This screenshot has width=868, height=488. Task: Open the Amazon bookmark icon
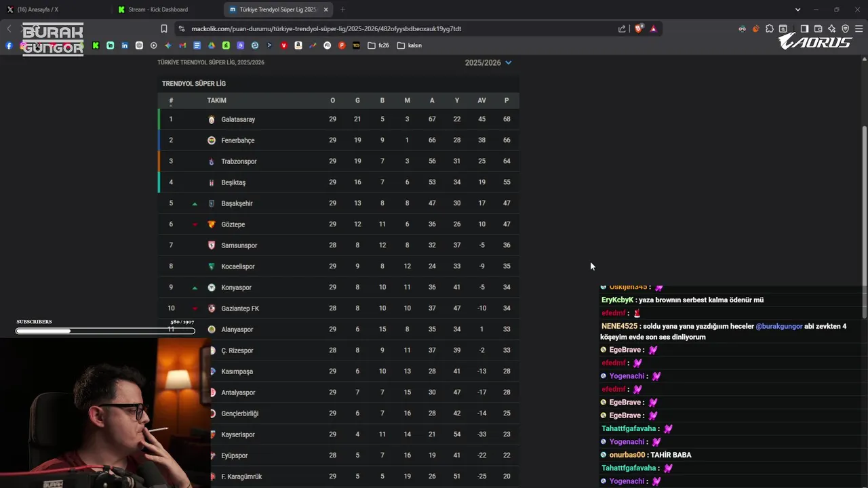pos(298,45)
